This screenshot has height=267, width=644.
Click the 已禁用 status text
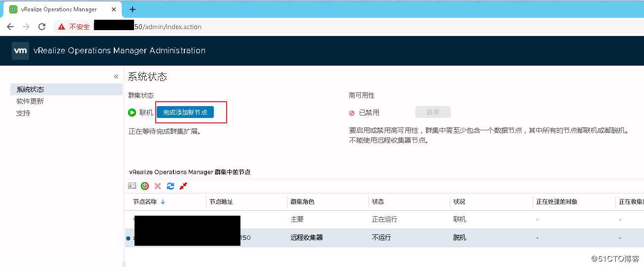[x=369, y=113]
